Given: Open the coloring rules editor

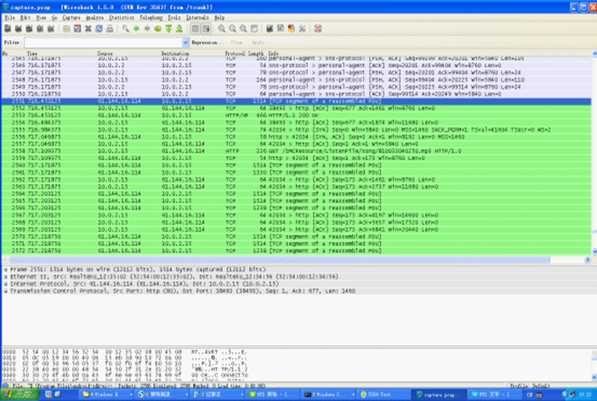Looking at the screenshot, I should (291, 29).
